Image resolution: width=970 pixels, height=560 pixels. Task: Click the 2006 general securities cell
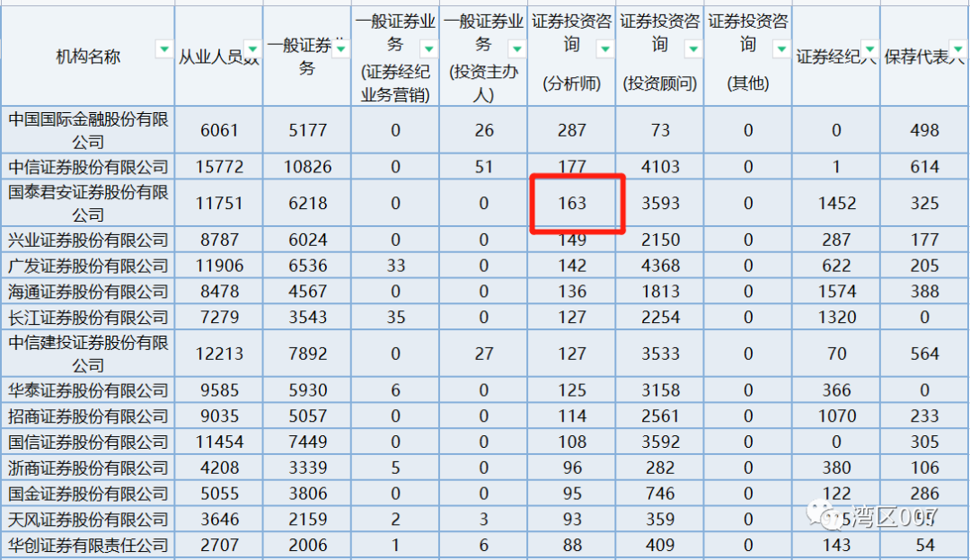pos(307,545)
